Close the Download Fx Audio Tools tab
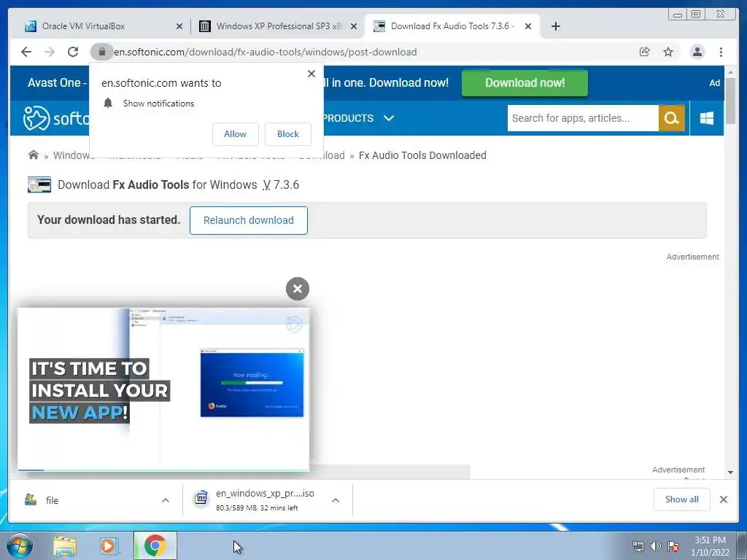 tap(528, 27)
